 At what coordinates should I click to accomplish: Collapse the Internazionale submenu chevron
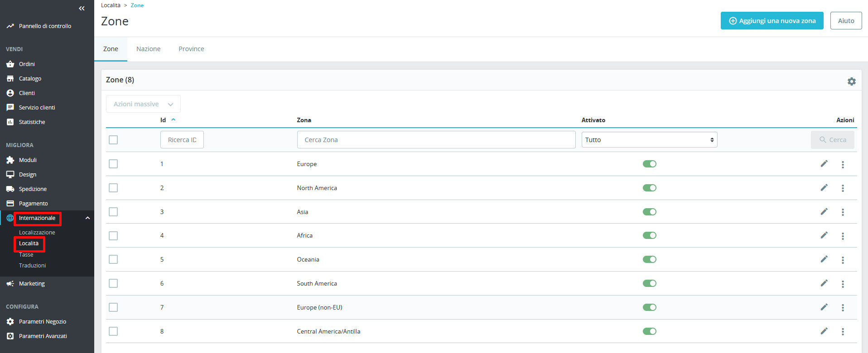pyautogui.click(x=87, y=218)
